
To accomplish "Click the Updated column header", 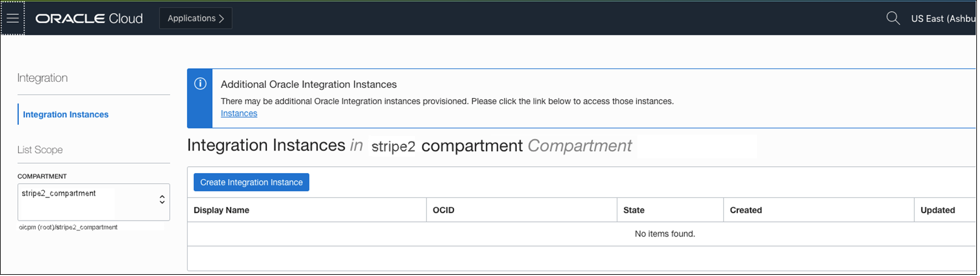I will 937,210.
